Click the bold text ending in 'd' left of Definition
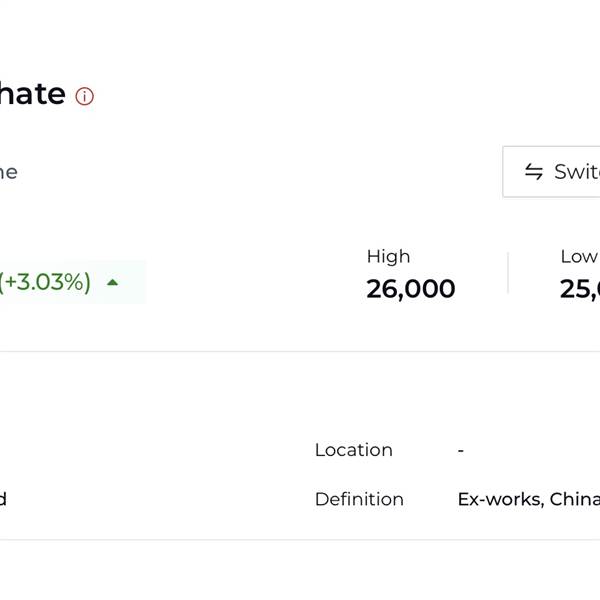The width and height of the screenshot is (600, 600). pos(3,499)
